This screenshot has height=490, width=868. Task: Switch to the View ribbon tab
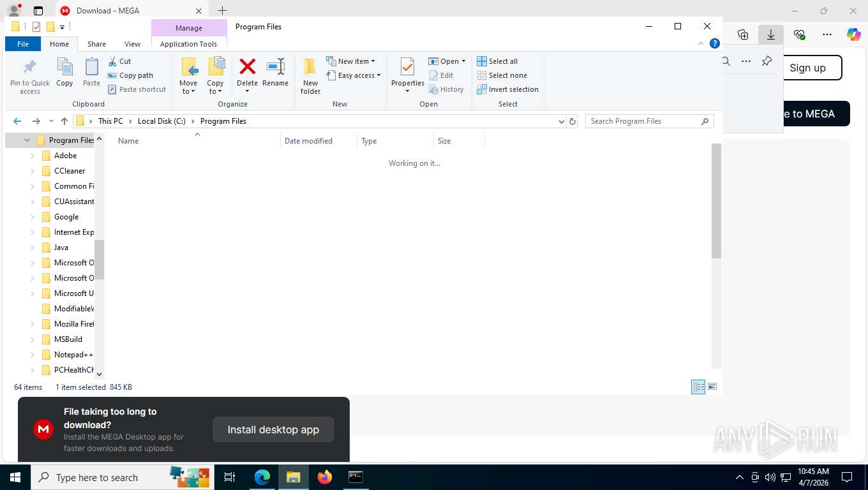132,44
